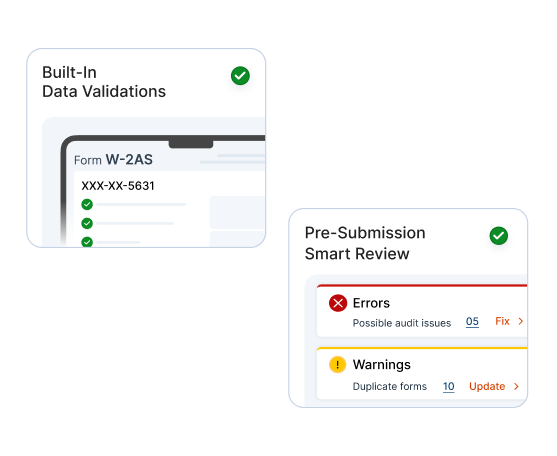Click the green checkmark beside Pre-Submission Smart Review
Image resolution: width=557 pixels, height=456 pixels.
498,235
